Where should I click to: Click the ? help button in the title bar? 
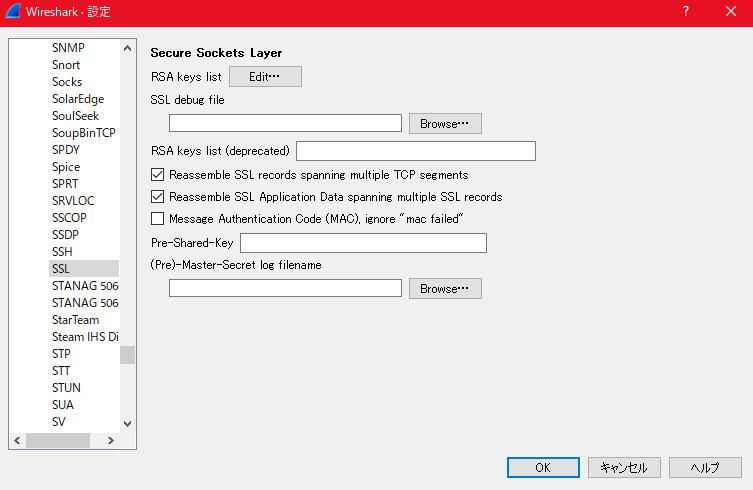686,12
